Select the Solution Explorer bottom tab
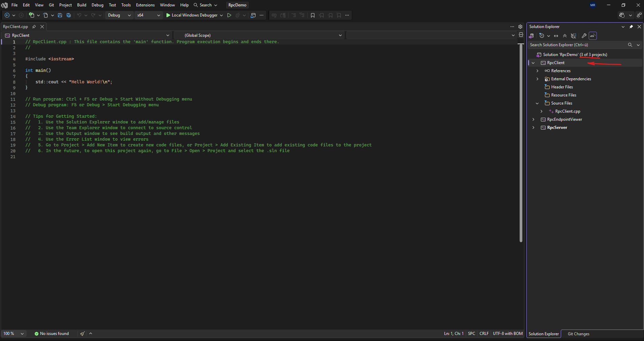Viewport: 644px width, 341px height. [544, 334]
